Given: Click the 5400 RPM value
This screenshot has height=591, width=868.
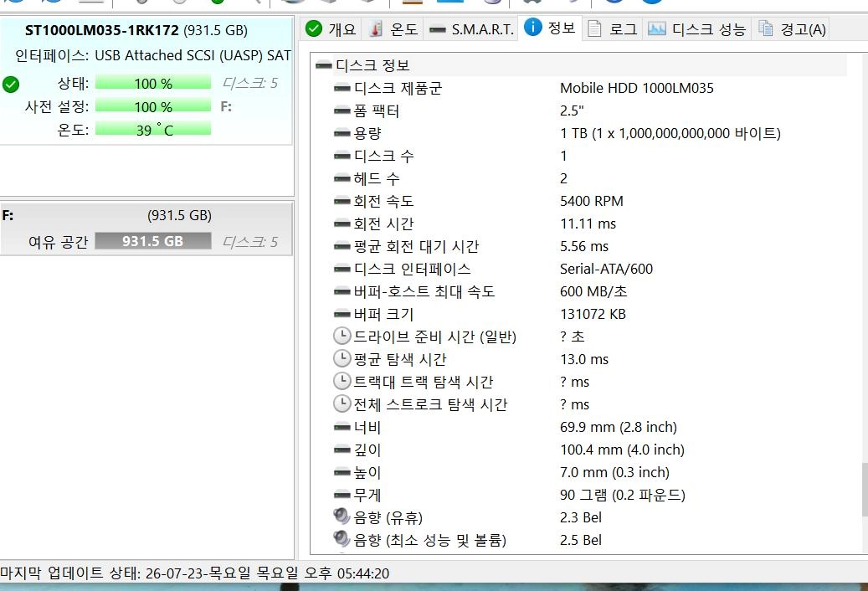Looking at the screenshot, I should point(591,201).
